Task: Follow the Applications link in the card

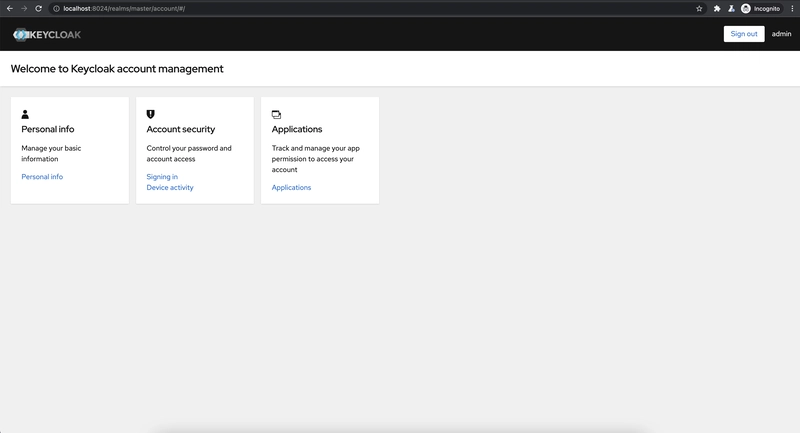Action: (x=291, y=187)
